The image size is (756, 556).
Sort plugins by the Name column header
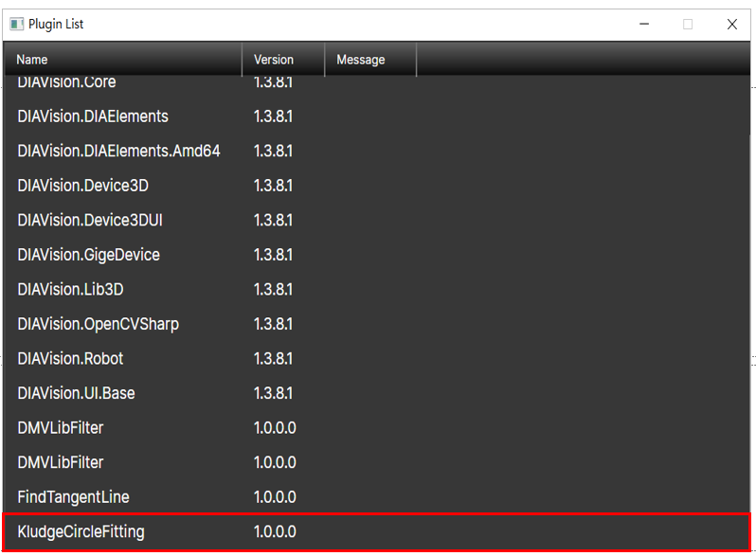[x=123, y=60]
